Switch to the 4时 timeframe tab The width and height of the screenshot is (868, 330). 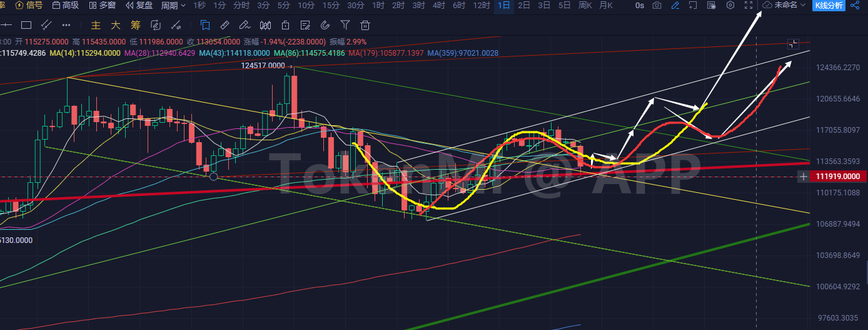coord(438,6)
